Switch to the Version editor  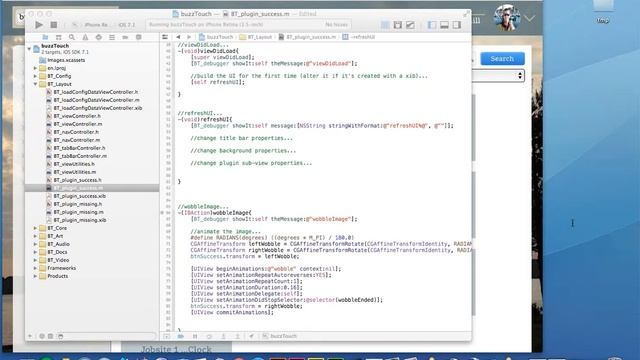[410, 25]
